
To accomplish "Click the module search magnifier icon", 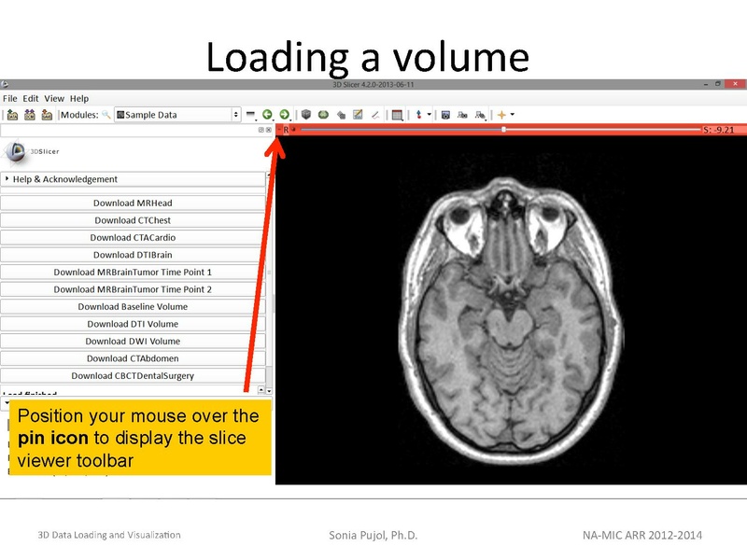I will coord(106,115).
